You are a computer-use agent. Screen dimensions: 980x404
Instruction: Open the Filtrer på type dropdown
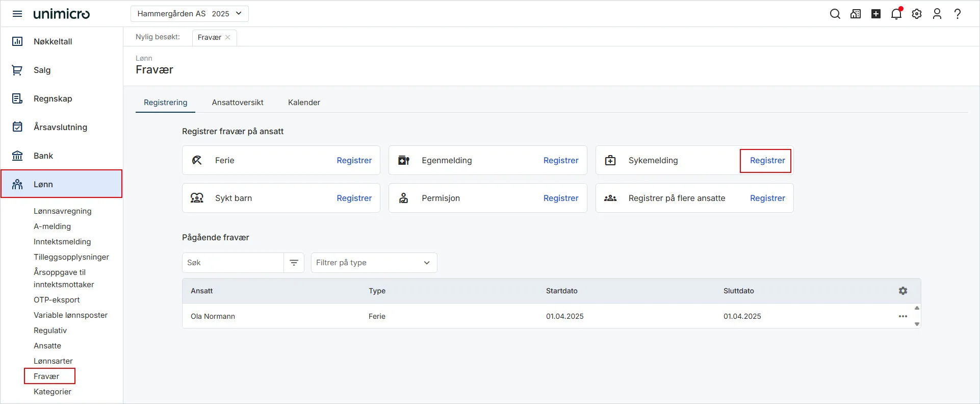tap(374, 263)
